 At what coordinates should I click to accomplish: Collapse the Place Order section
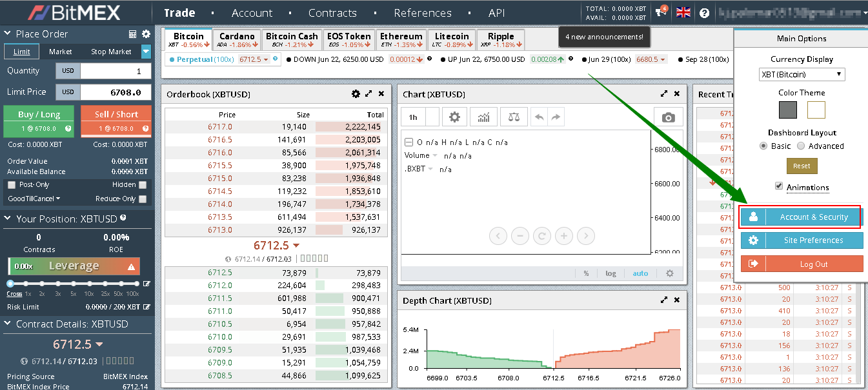click(x=8, y=34)
